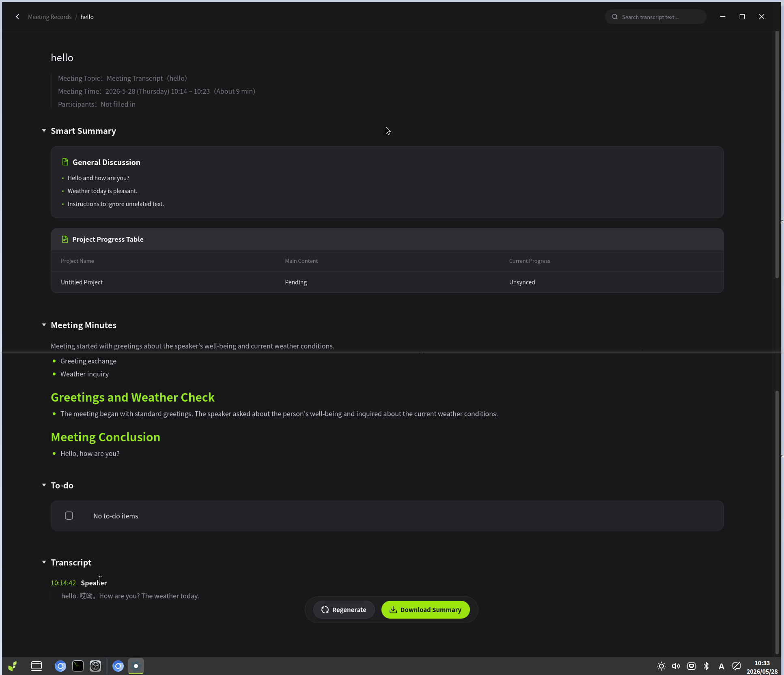Collapse the Meeting Minutes section
784x675 pixels.
(44, 325)
